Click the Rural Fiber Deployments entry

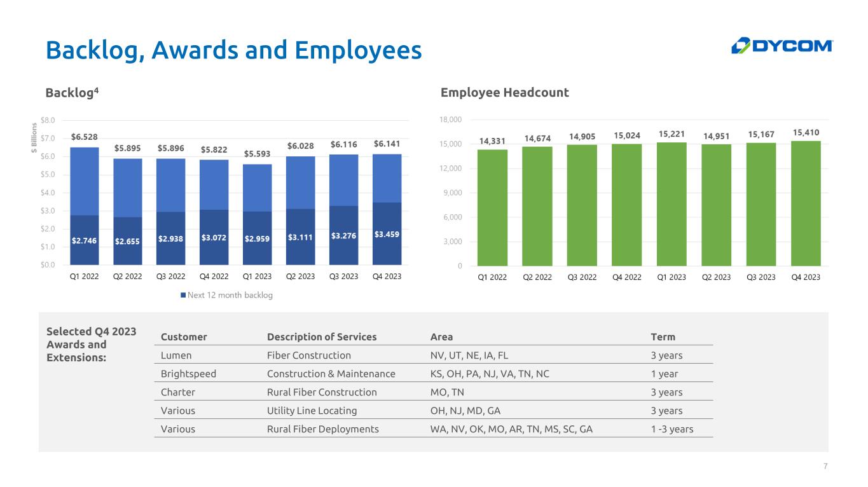point(322,429)
